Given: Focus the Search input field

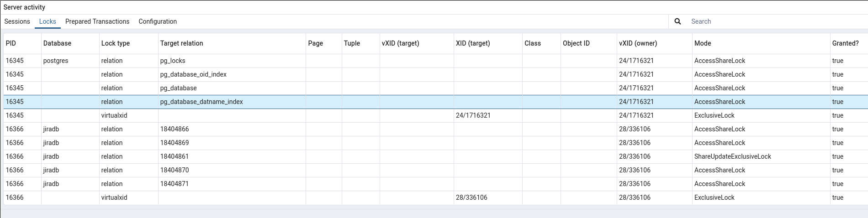Looking at the screenshot, I should [777, 21].
